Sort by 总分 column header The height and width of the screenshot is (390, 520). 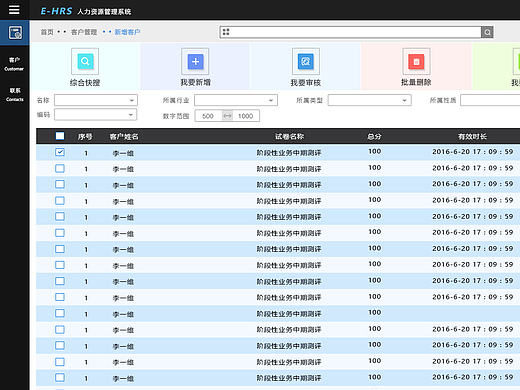click(374, 136)
